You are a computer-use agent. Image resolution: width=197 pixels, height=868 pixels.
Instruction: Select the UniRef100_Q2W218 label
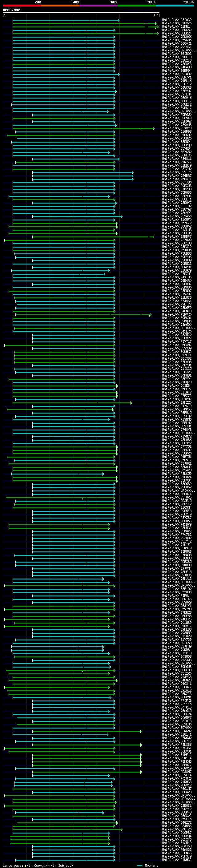click(177, 61)
